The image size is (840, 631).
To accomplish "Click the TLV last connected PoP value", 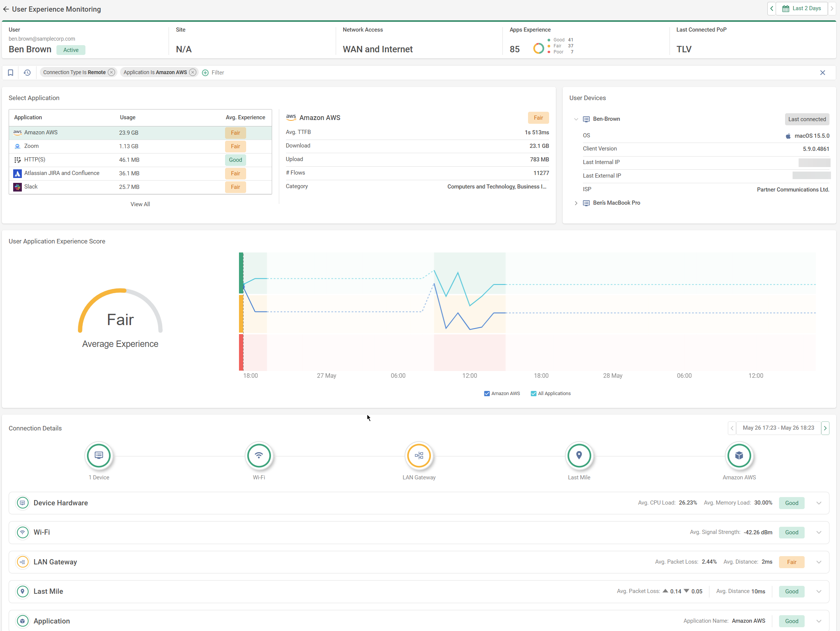I will (x=684, y=49).
